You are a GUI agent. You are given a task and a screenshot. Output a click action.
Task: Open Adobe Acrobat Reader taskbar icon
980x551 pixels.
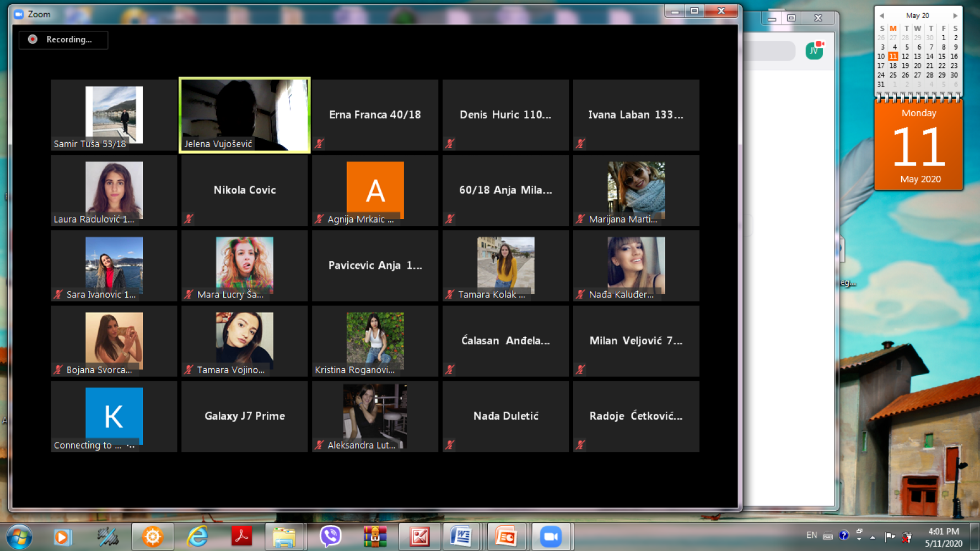[241, 537]
